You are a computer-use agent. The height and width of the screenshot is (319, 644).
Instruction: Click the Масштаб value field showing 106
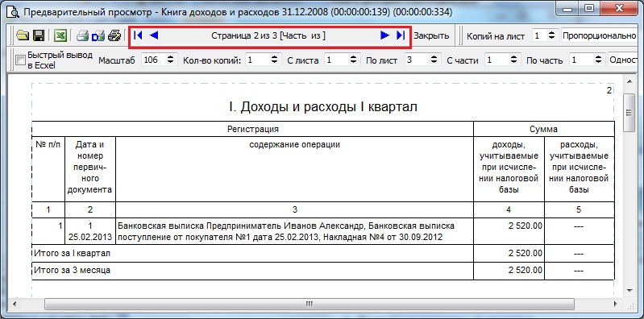tap(154, 60)
